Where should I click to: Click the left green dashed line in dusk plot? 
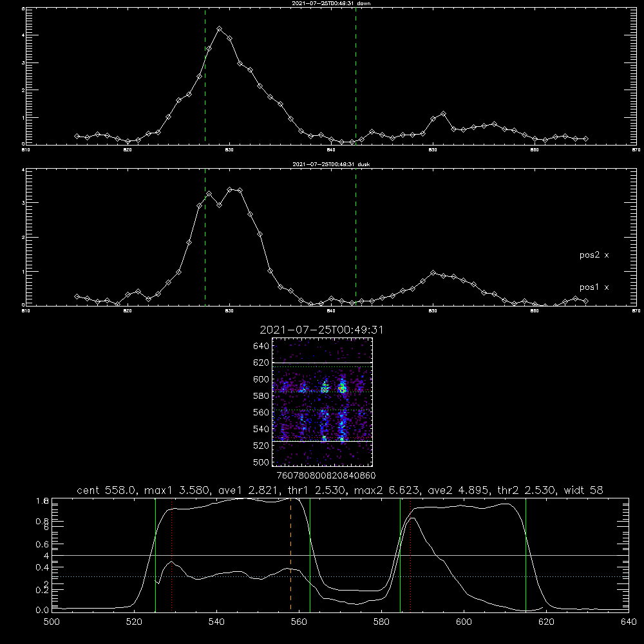[x=205, y=237]
